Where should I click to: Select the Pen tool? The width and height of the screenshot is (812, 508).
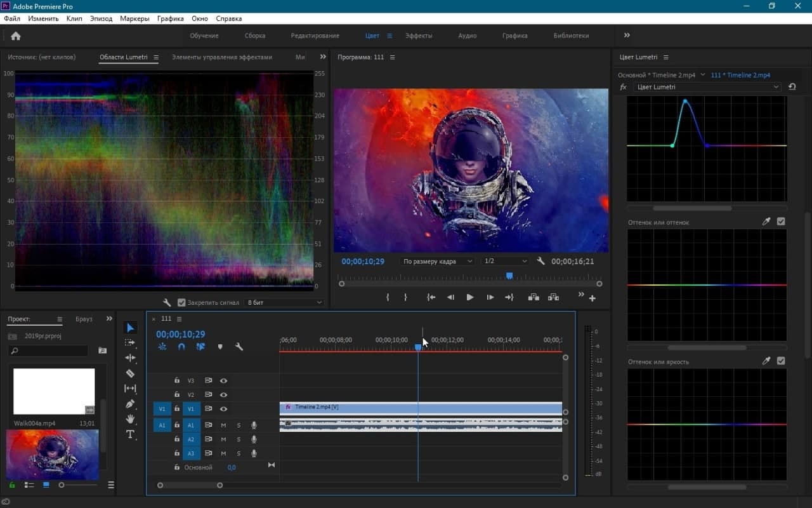coord(130,404)
